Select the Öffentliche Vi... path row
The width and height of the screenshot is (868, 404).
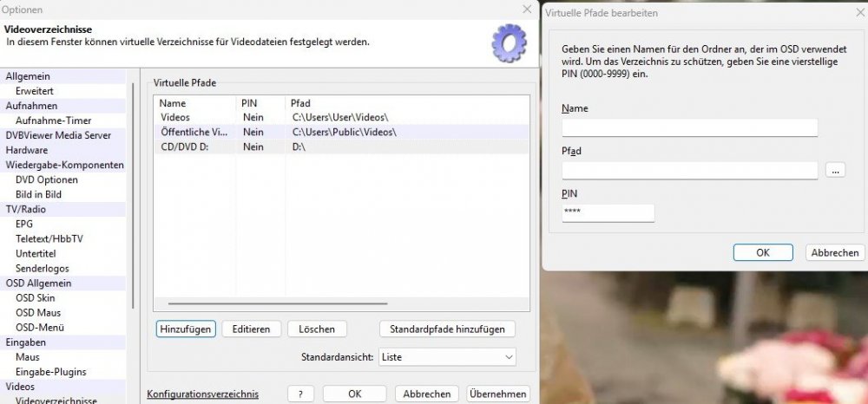[341, 132]
